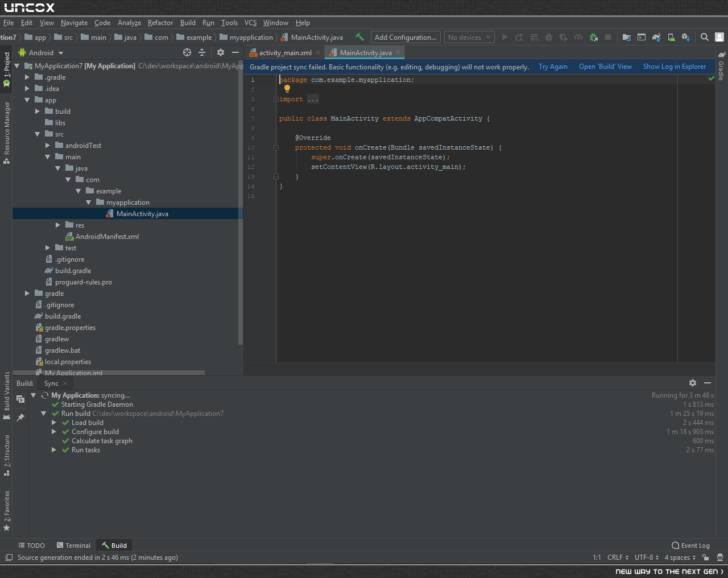
Task: Expand the .gradle folder
Action: (27, 77)
